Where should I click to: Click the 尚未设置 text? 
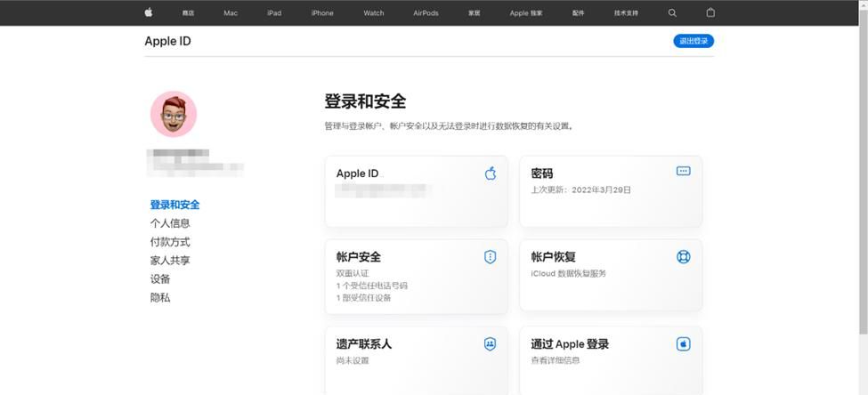point(352,360)
